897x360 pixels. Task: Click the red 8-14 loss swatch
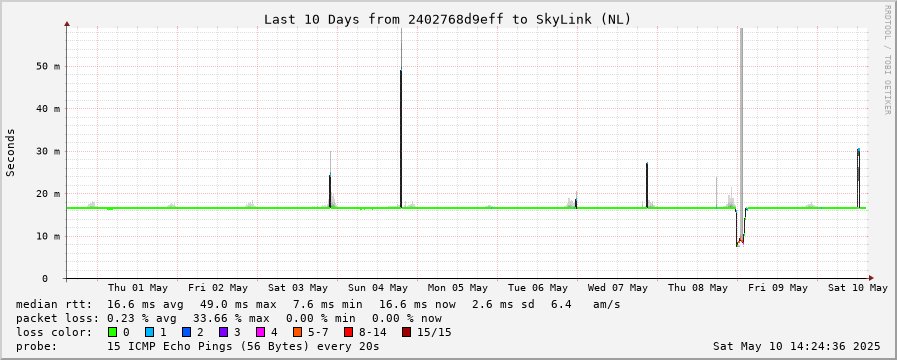point(348,332)
